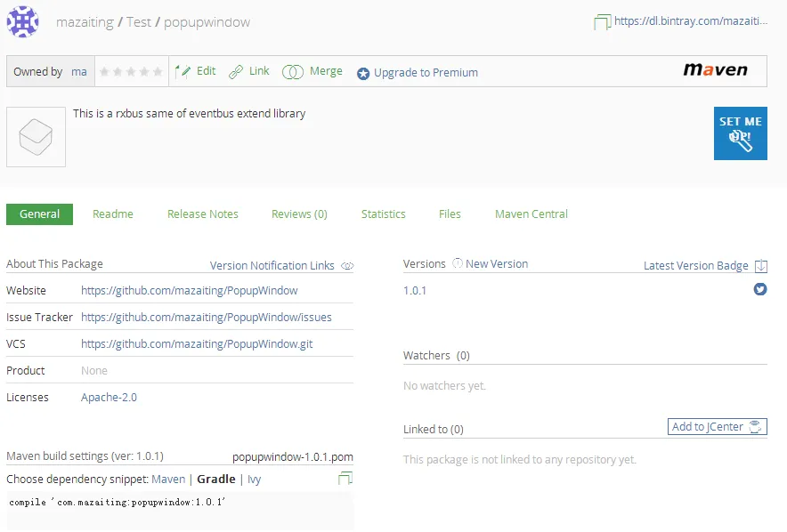The image size is (787, 532).
Task: Click Latest Version Badge link
Action: [x=695, y=266]
